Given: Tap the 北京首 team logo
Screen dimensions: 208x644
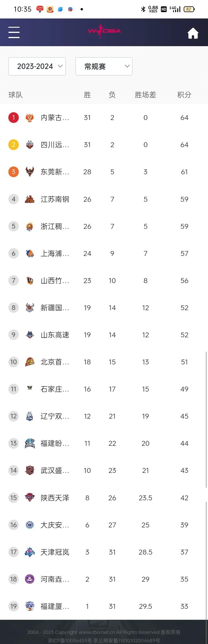Looking at the screenshot, I should click(x=29, y=362).
